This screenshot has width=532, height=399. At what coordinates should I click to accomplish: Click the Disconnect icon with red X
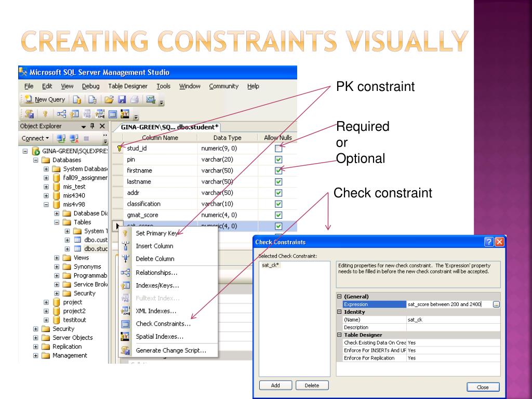pyautogui.click(x=74, y=138)
